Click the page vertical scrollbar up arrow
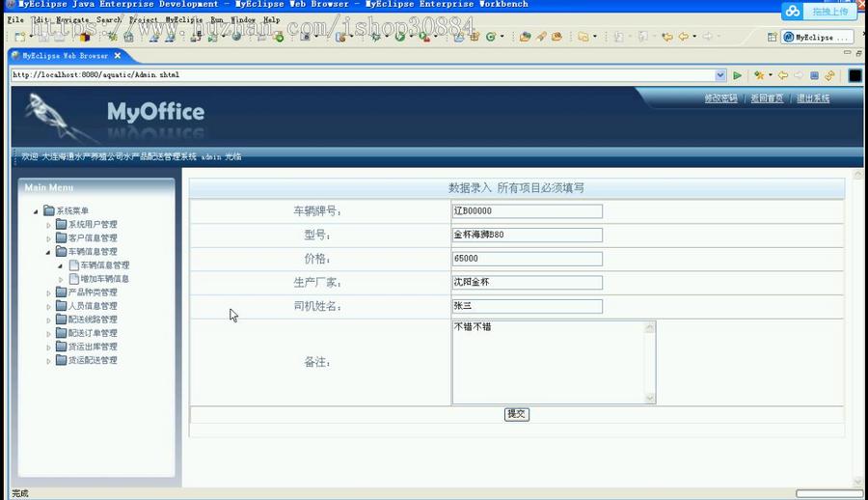This screenshot has height=500, width=868. 858,174
